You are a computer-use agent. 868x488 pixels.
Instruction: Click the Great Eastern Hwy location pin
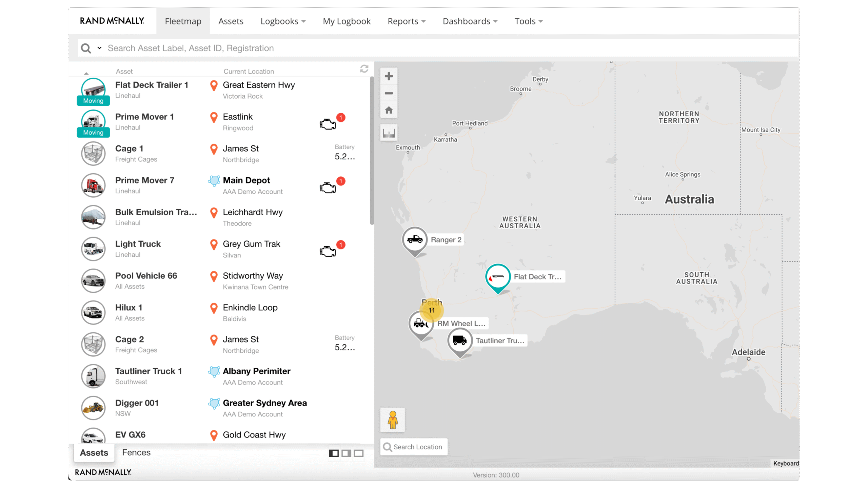point(214,86)
